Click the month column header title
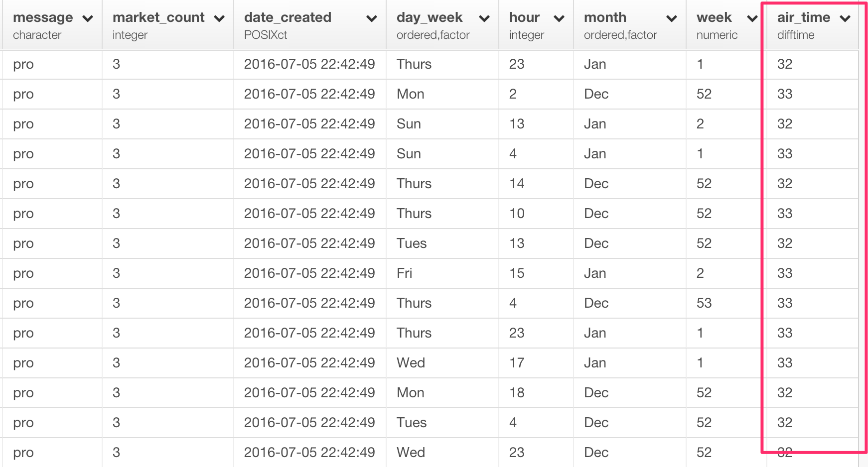The height and width of the screenshot is (467, 868). point(605,17)
